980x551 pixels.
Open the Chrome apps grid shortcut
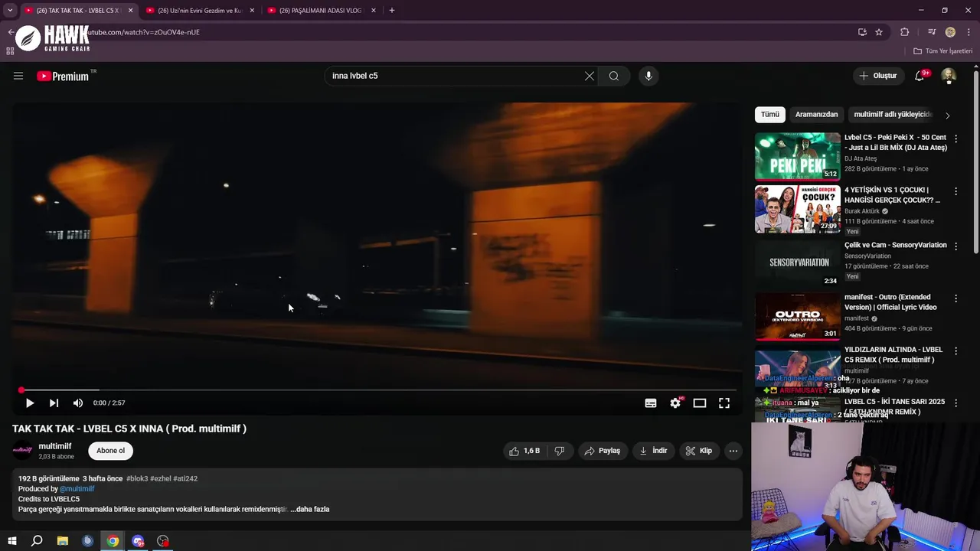[x=10, y=51]
